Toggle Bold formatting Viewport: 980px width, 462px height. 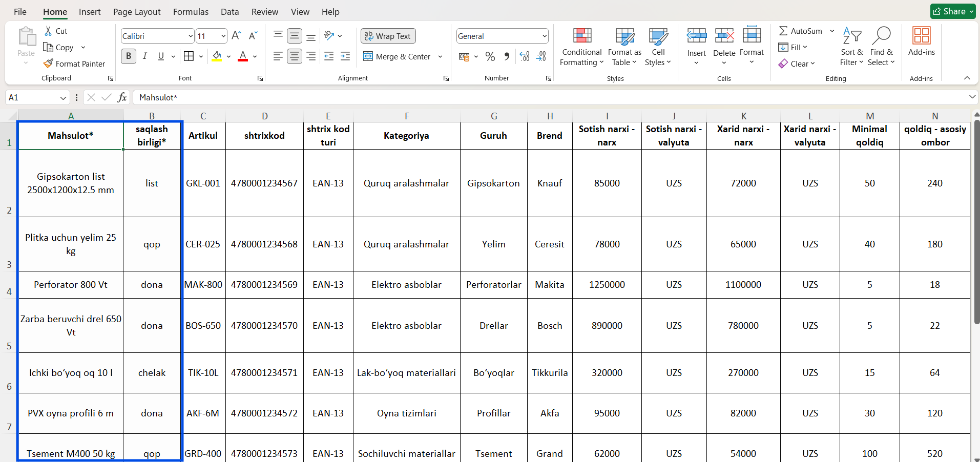click(129, 56)
